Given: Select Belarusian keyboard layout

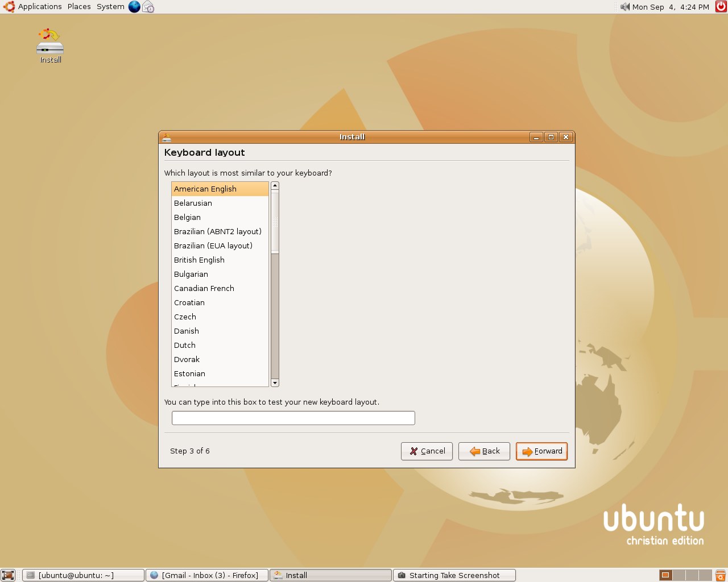Looking at the screenshot, I should [220, 203].
